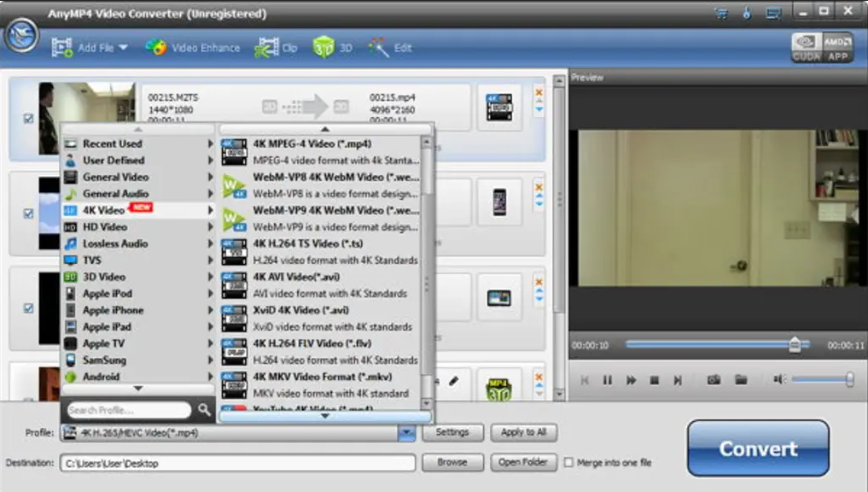Open the Video Enhance tool
The image size is (868, 492).
tap(193, 48)
